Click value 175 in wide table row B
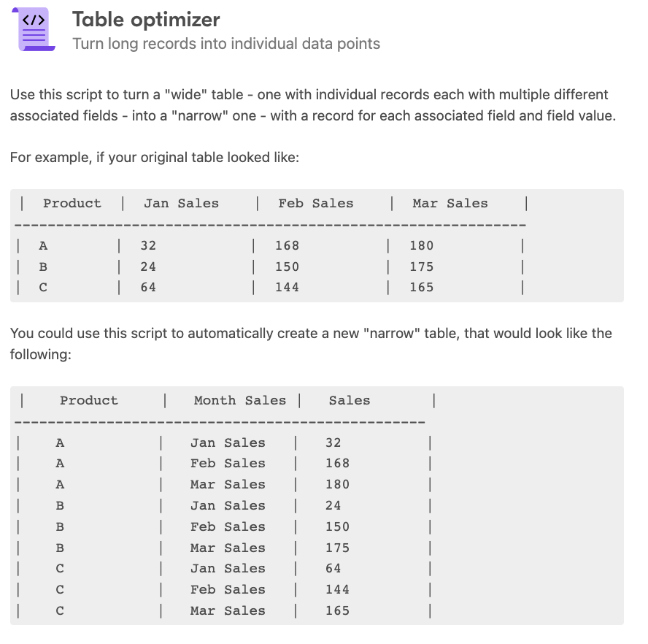 (x=422, y=267)
